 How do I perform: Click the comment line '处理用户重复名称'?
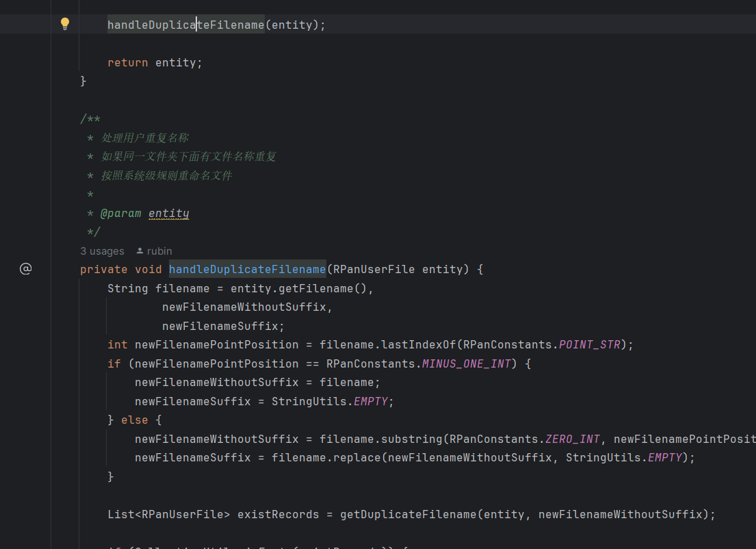coord(144,138)
